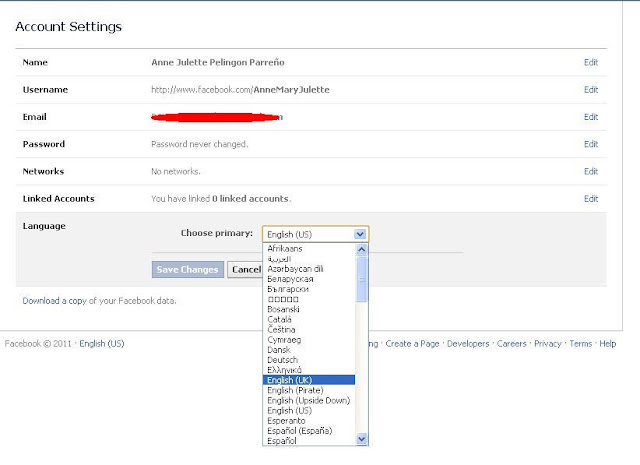Open the primary language dropdown
Screen dimensions: 640x465
pos(316,234)
